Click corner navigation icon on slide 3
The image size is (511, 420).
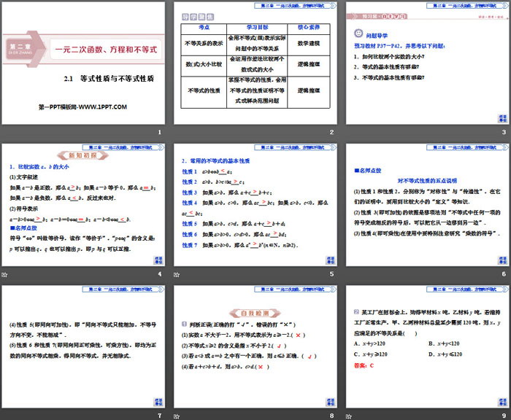point(502,119)
